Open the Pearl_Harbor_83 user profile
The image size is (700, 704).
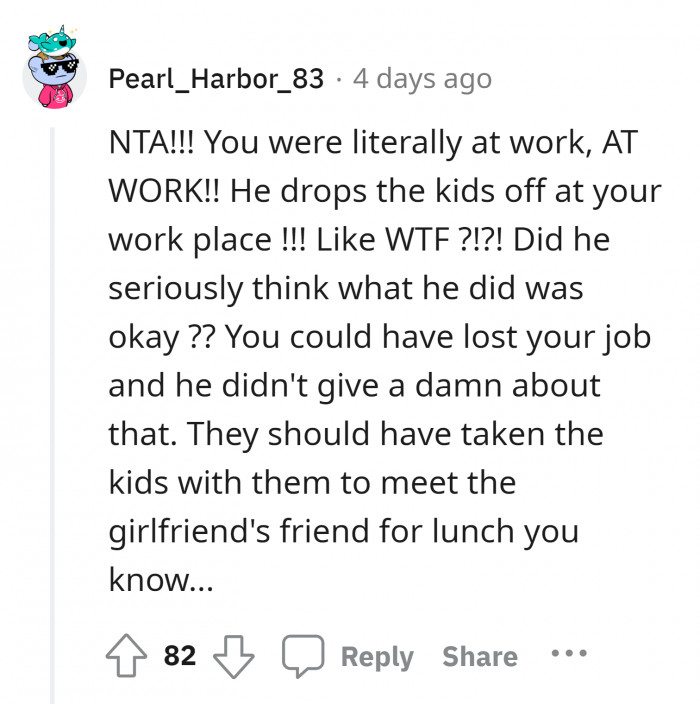click(217, 79)
